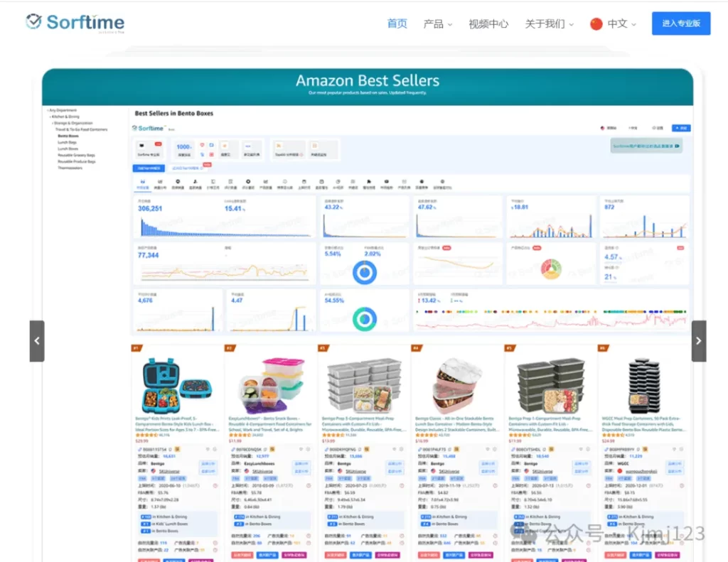Select 'Reusable Grocery Bags' category
Viewport: 728px width, 562px height.
[76, 156]
